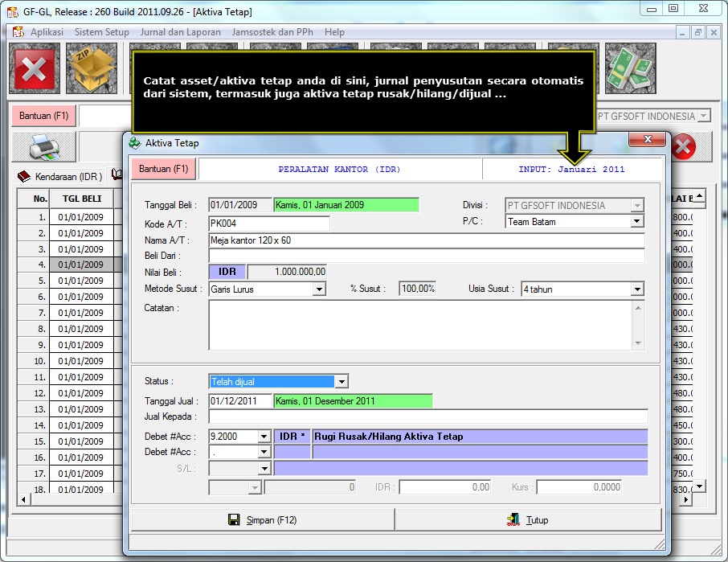The width and height of the screenshot is (728, 562).
Task: Open Metode Susut Garis Lurus dropdown
Action: pyautogui.click(x=318, y=289)
